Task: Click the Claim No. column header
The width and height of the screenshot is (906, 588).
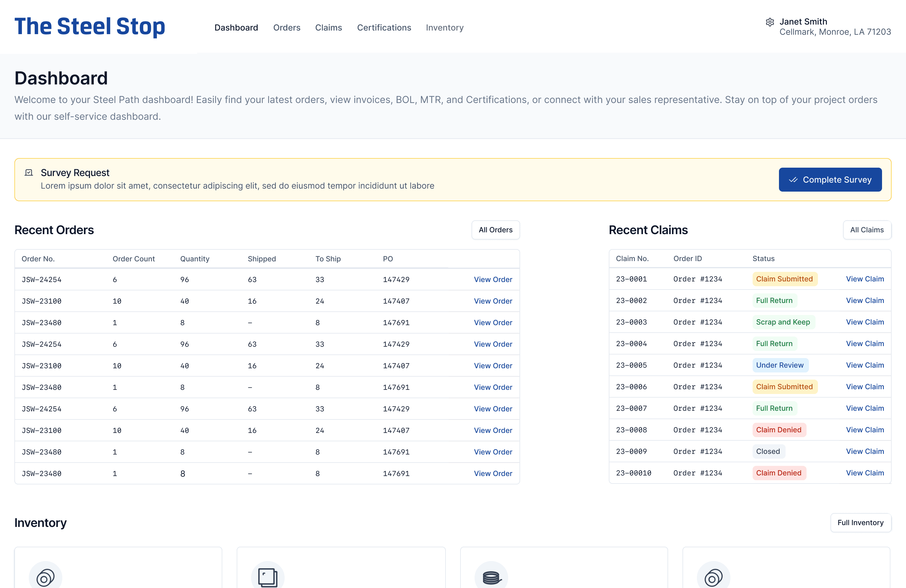Action: (x=632, y=259)
